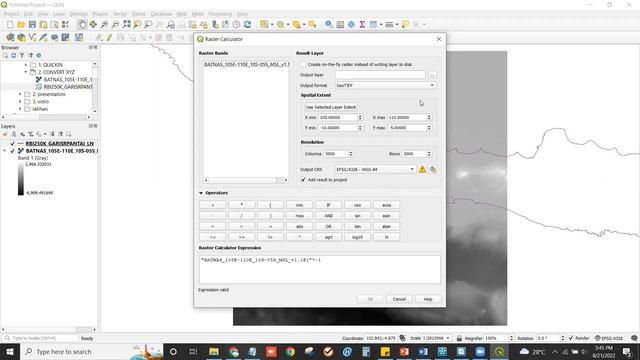
Task: Click the Help button in Raster Calculator
Action: (x=428, y=299)
